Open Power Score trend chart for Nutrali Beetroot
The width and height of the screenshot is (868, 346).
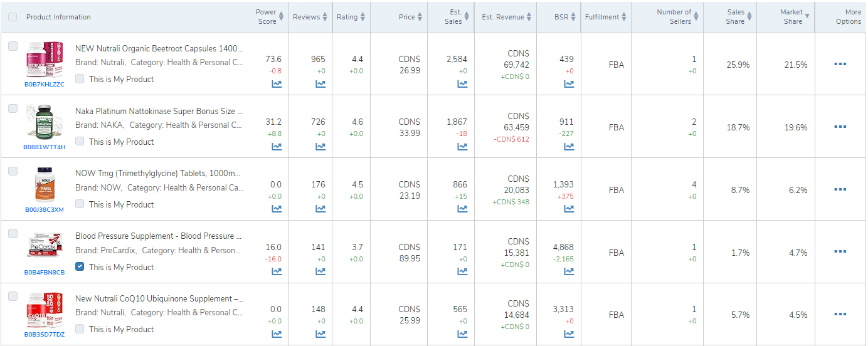coord(277,84)
